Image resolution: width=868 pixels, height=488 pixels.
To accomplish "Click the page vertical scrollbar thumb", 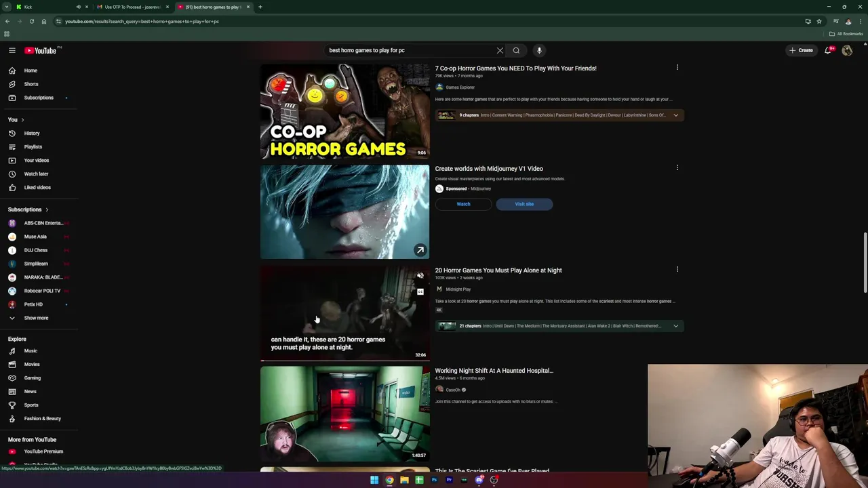I will 865,263.
